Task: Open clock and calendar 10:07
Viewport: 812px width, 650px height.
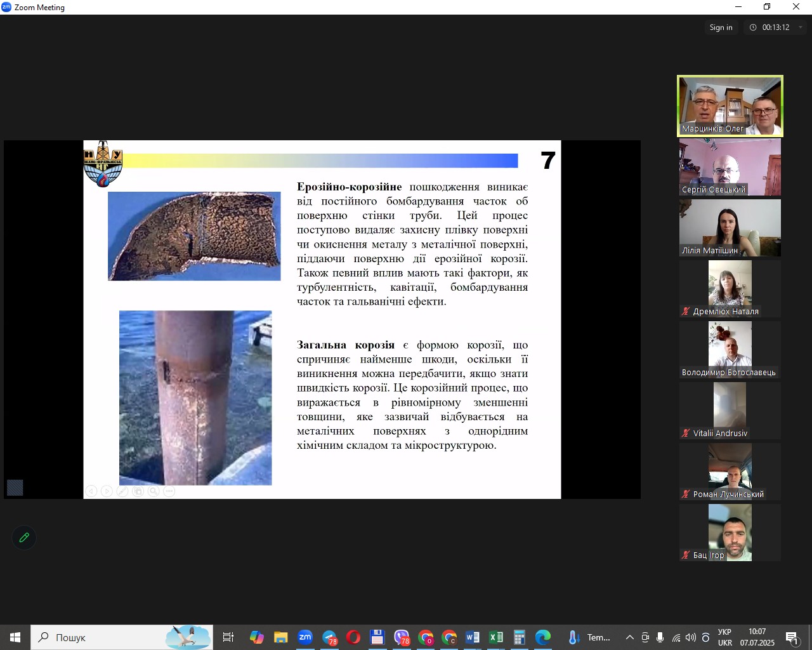Action: 757,637
